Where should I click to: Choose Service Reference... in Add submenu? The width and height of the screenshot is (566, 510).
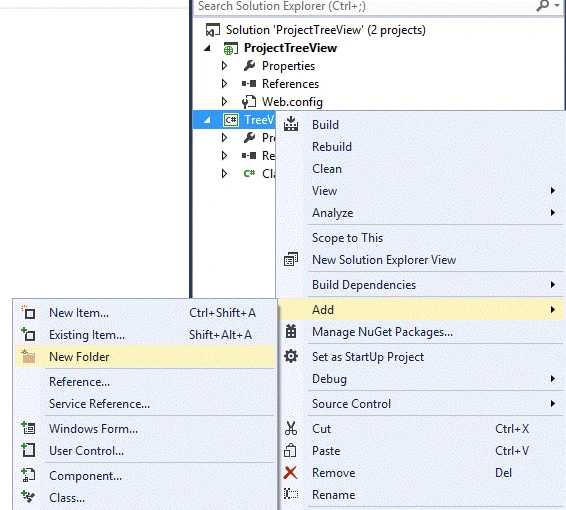click(x=145, y=404)
